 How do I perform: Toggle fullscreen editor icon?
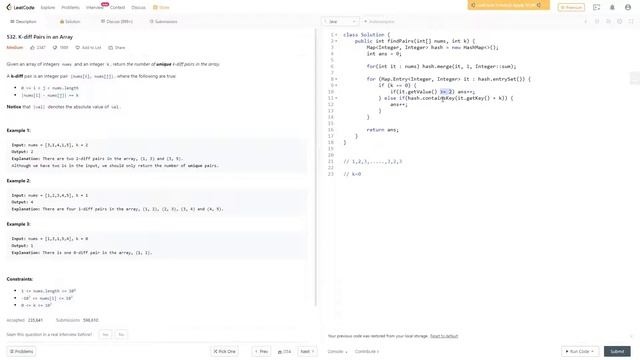[631, 21]
